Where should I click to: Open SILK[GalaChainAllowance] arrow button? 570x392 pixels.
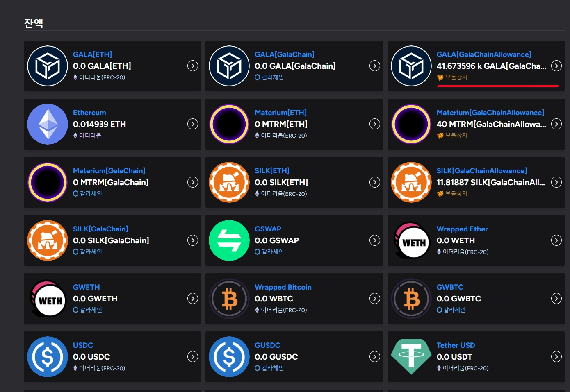(556, 182)
